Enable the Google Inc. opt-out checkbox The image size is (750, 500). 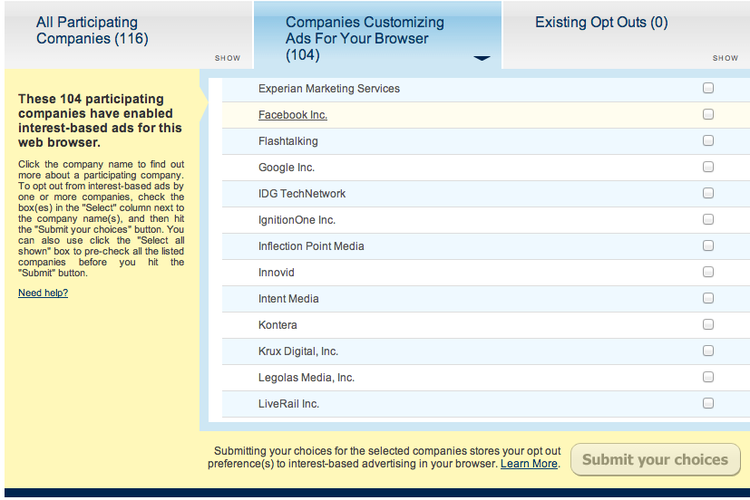click(708, 167)
